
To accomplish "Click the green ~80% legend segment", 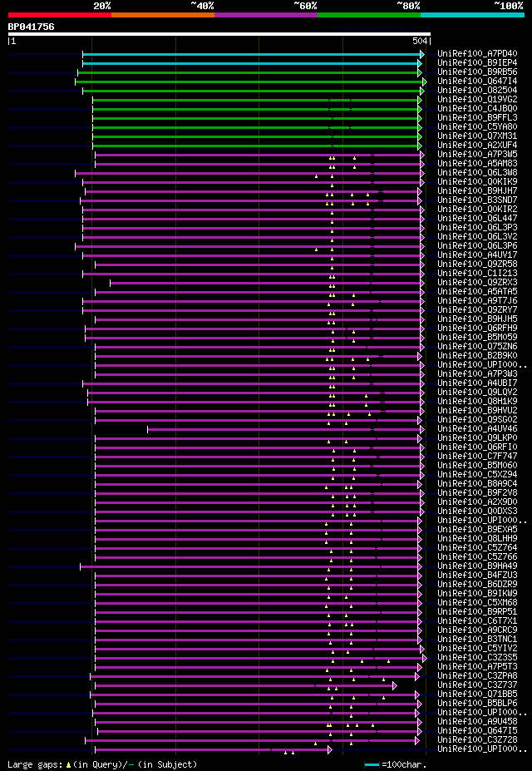I will pyautogui.click(x=369, y=15).
